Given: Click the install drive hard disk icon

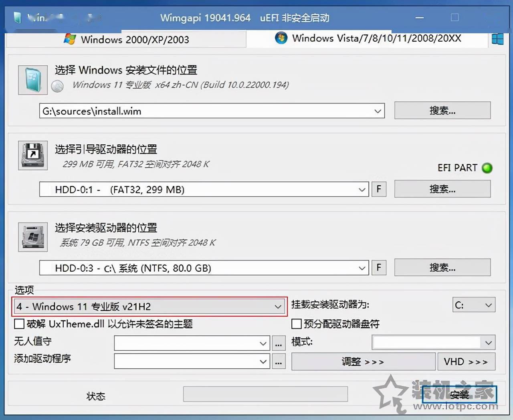Looking at the screenshot, I should click(33, 237).
